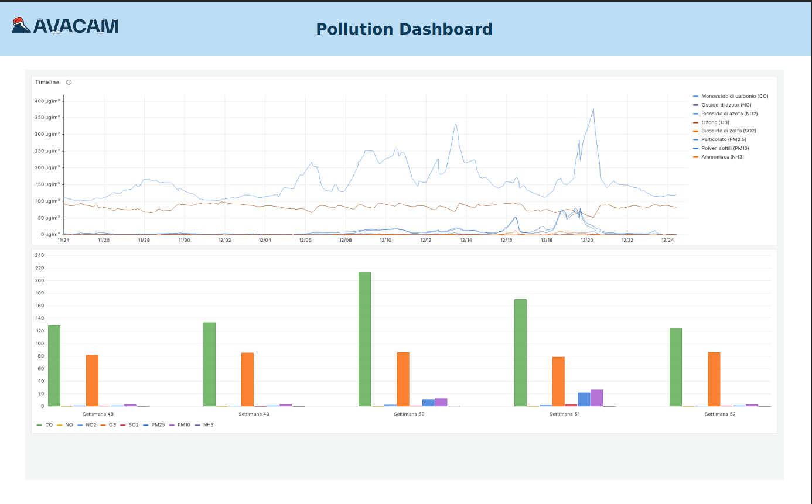Viewport: 812px width, 504px height.
Task: Toggle Ozono (O3) series in timeline legend
Action: 715,122
